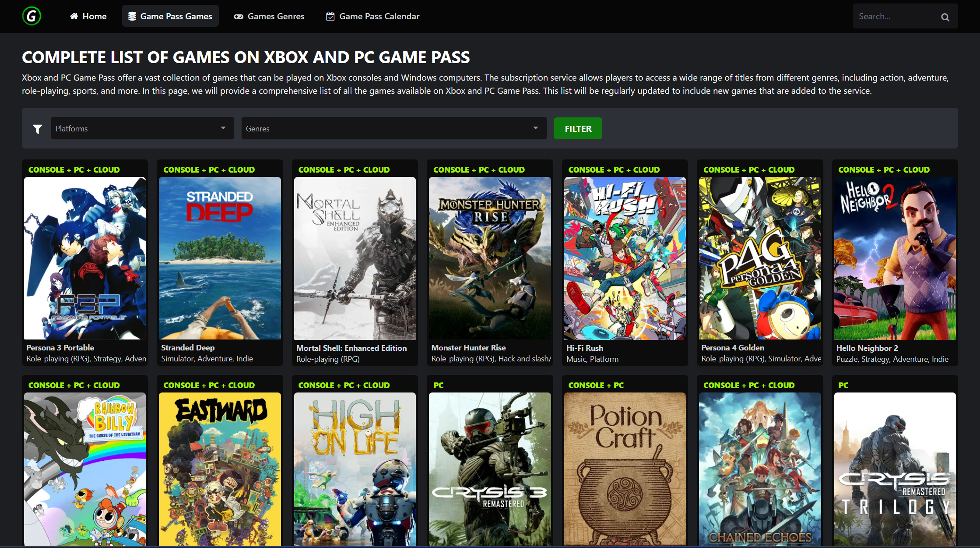Click the Genres dropdown arrow
Viewport: 980px width, 548px height.
click(x=536, y=128)
